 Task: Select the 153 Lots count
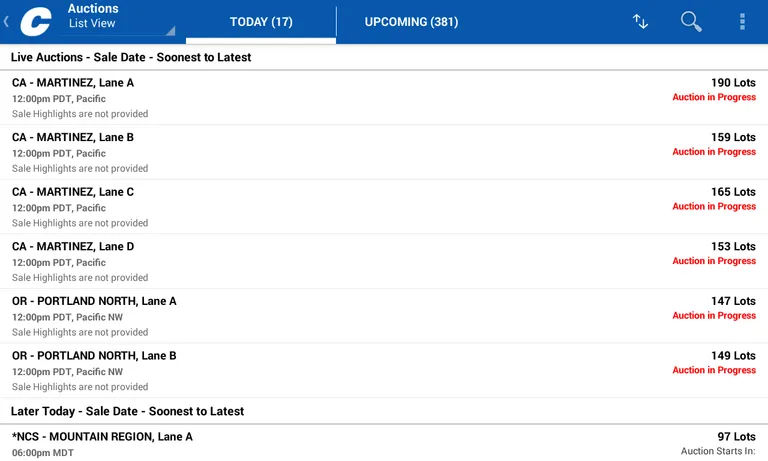733,246
